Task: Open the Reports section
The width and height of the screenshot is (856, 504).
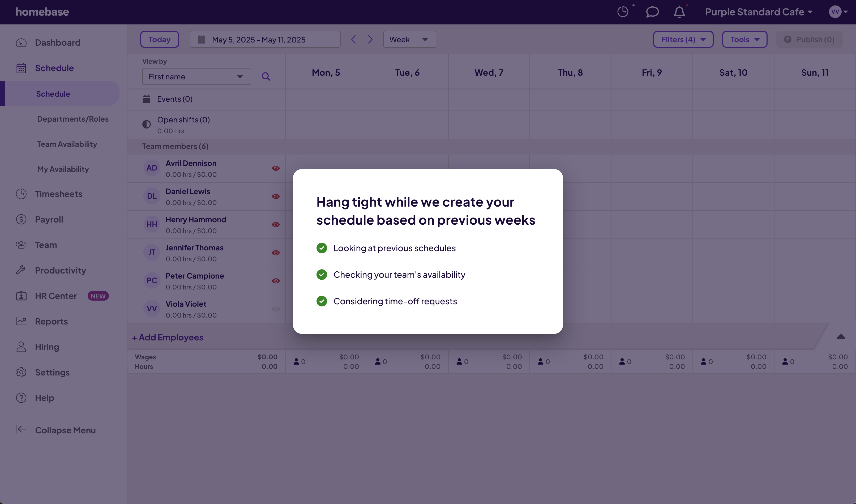Action: pos(52,321)
